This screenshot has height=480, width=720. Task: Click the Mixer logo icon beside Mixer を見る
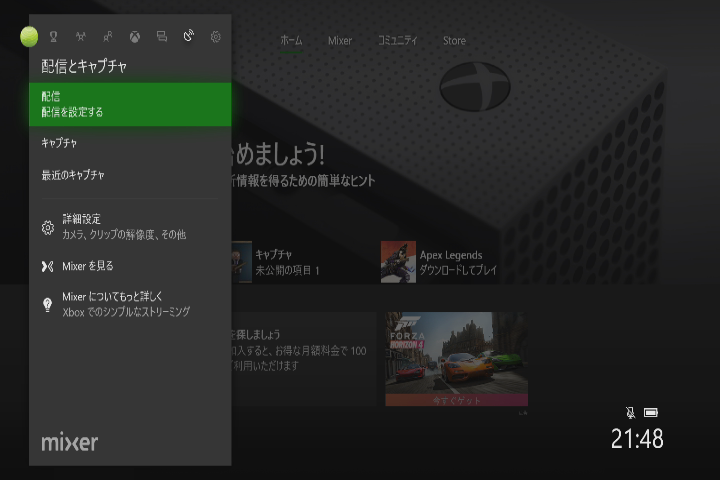pyautogui.click(x=47, y=266)
